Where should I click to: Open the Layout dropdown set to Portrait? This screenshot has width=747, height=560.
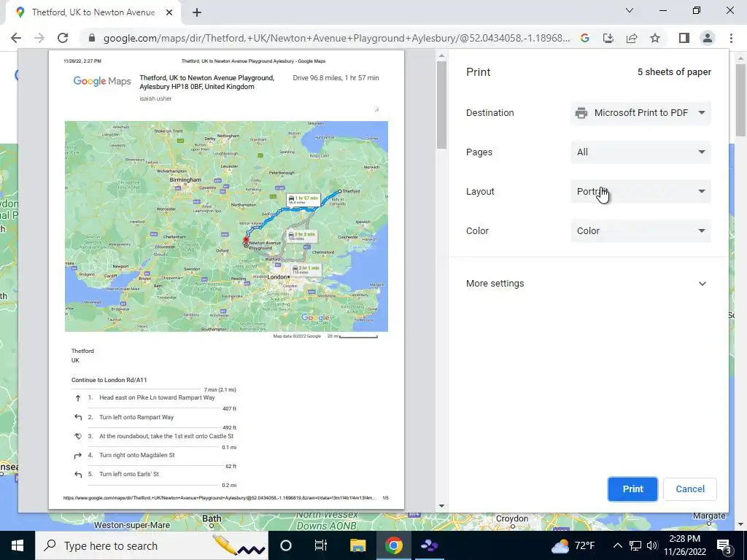pos(640,192)
